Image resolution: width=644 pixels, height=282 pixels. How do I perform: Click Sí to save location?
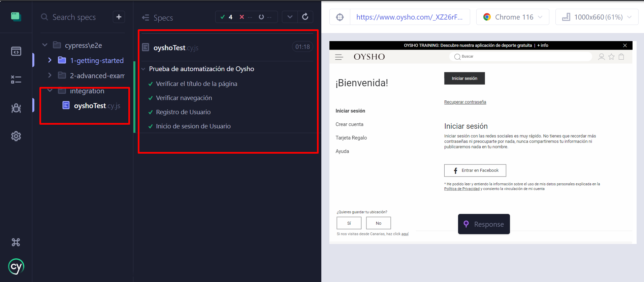(349, 223)
